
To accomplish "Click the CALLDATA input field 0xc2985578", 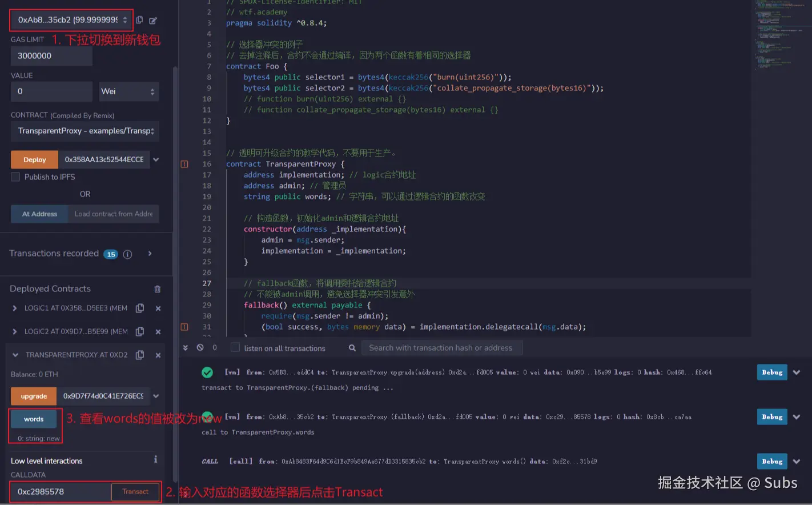I will [61, 492].
